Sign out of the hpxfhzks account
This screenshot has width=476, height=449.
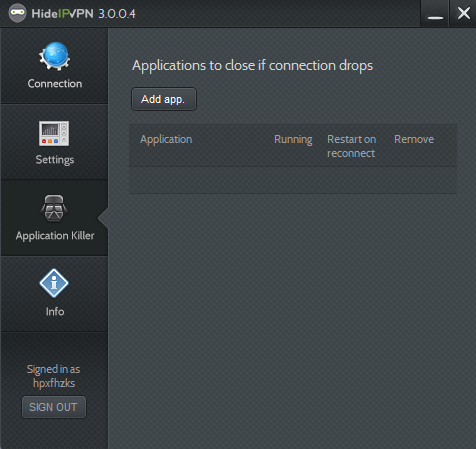coord(54,407)
